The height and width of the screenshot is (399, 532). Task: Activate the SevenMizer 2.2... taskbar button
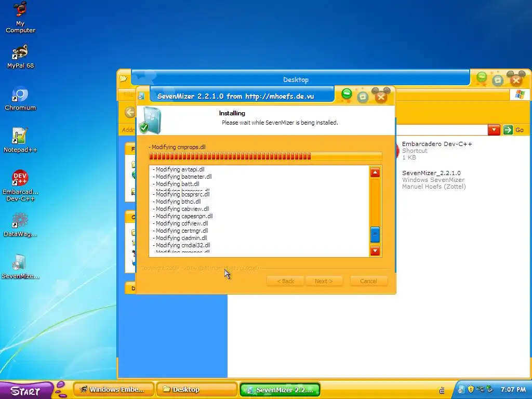tap(280, 390)
